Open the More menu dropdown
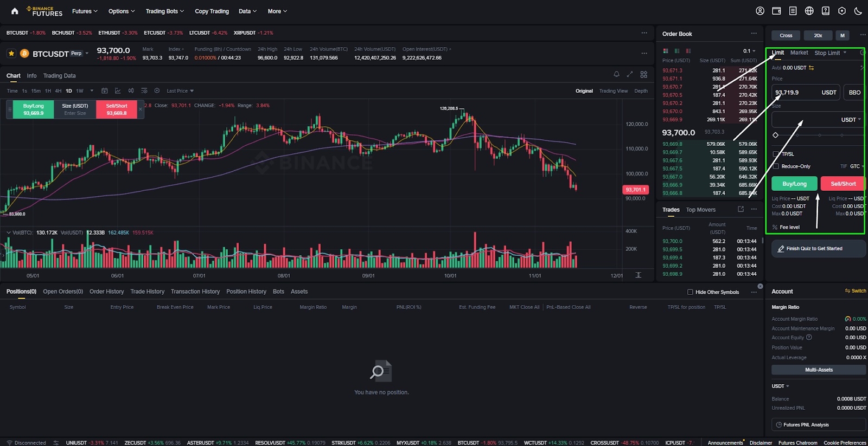 tap(277, 11)
